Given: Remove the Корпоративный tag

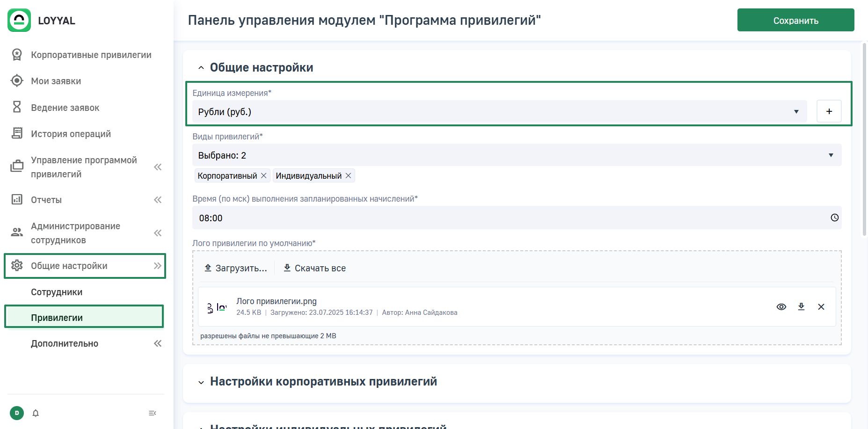Looking at the screenshot, I should click(264, 175).
